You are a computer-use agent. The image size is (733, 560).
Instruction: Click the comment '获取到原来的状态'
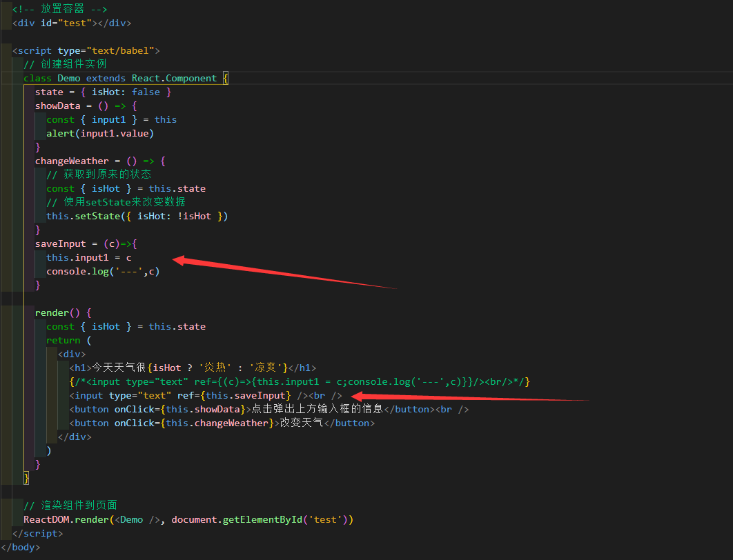(x=99, y=174)
